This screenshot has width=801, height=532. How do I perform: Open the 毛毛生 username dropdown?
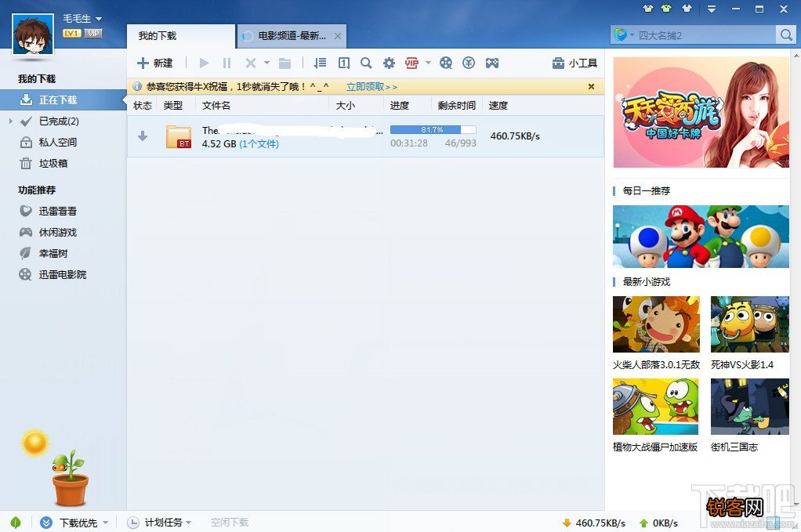(82, 18)
